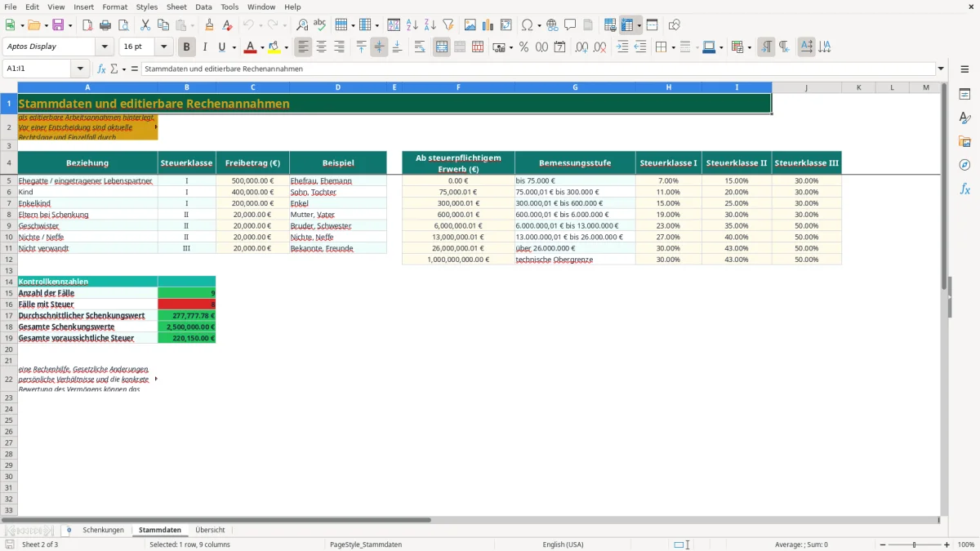980x551 pixels.
Task: Click the 100% zoom level
Action: [965, 544]
